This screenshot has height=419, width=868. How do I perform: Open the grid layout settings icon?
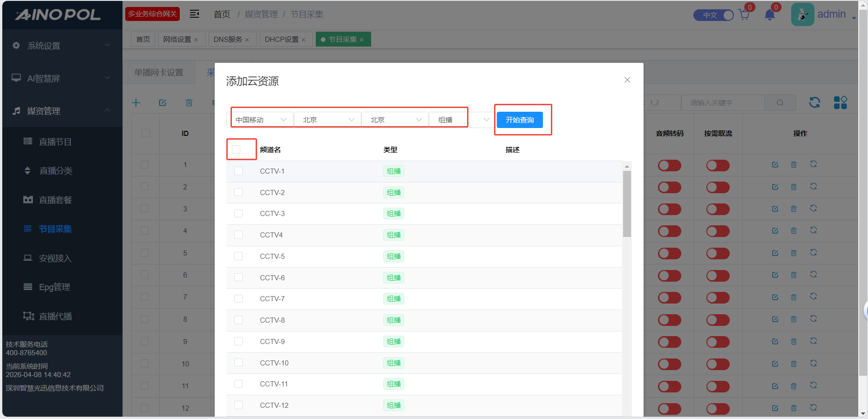840,102
